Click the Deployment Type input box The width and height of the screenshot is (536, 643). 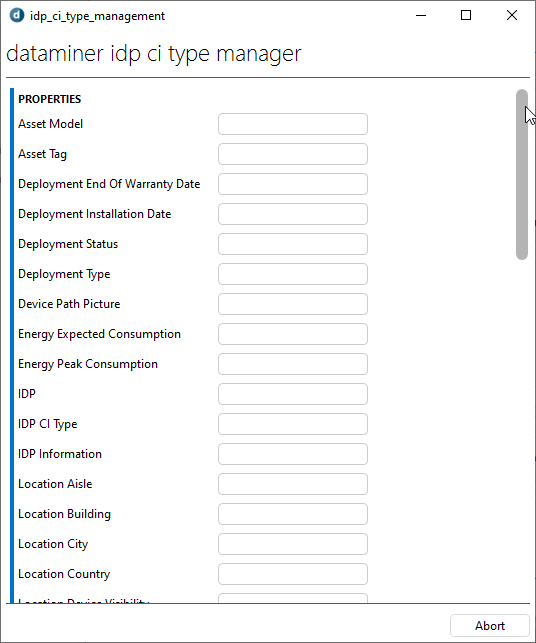coord(293,274)
